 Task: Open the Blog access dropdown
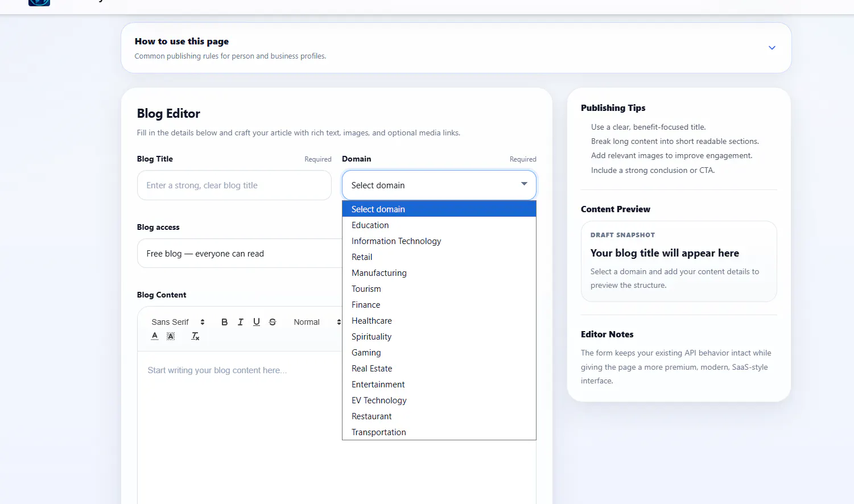(240, 254)
